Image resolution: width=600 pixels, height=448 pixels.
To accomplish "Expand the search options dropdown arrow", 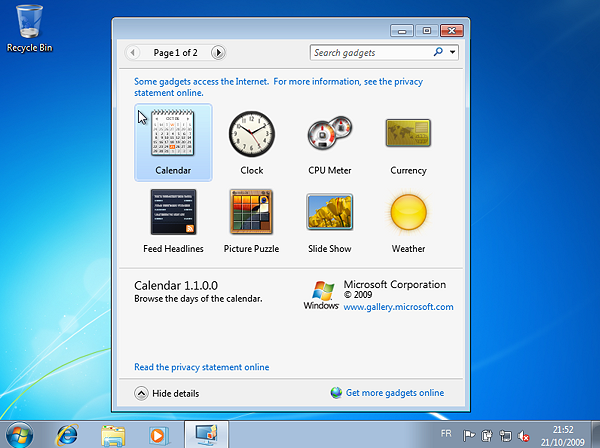I will point(453,52).
